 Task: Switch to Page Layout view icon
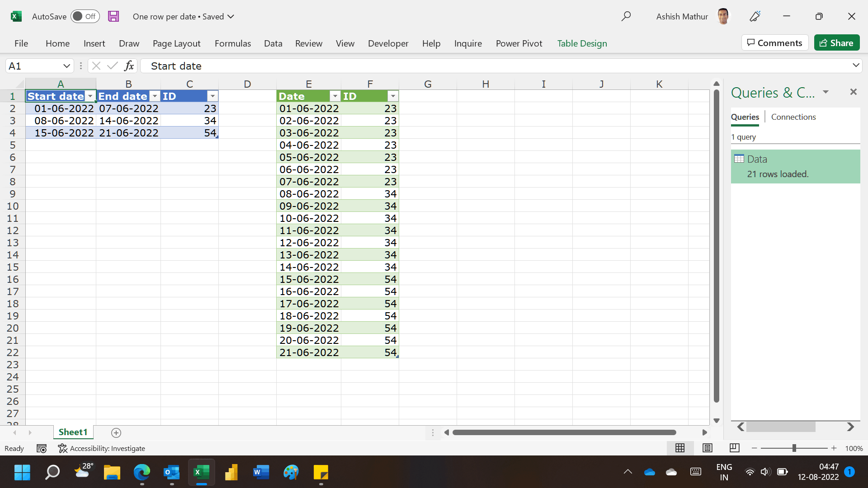pos(708,448)
